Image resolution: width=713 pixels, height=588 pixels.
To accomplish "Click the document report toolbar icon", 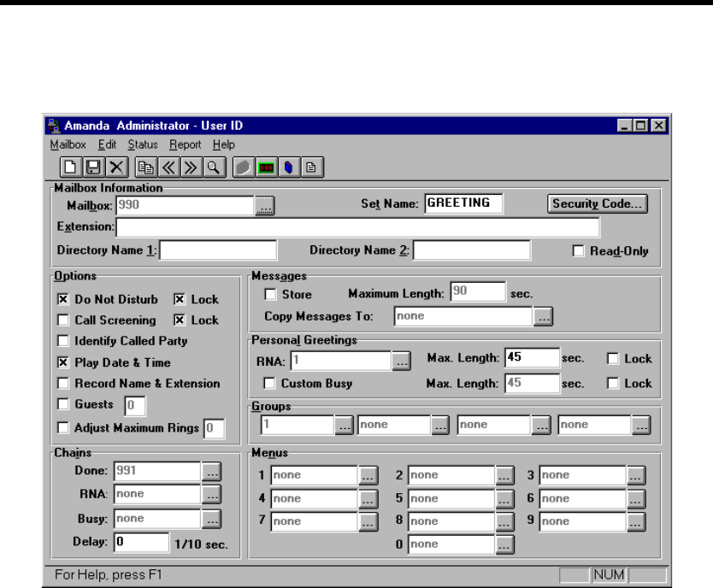I will pyautogui.click(x=311, y=168).
